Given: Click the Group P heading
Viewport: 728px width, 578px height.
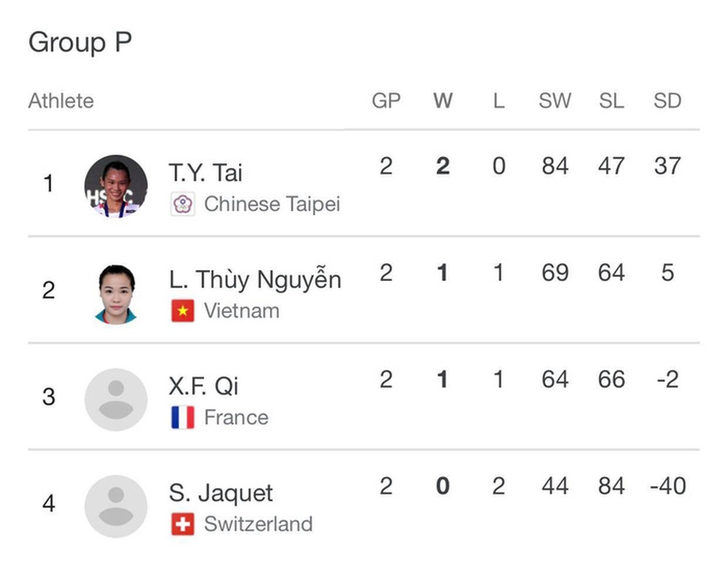Looking at the screenshot, I should click(80, 42).
